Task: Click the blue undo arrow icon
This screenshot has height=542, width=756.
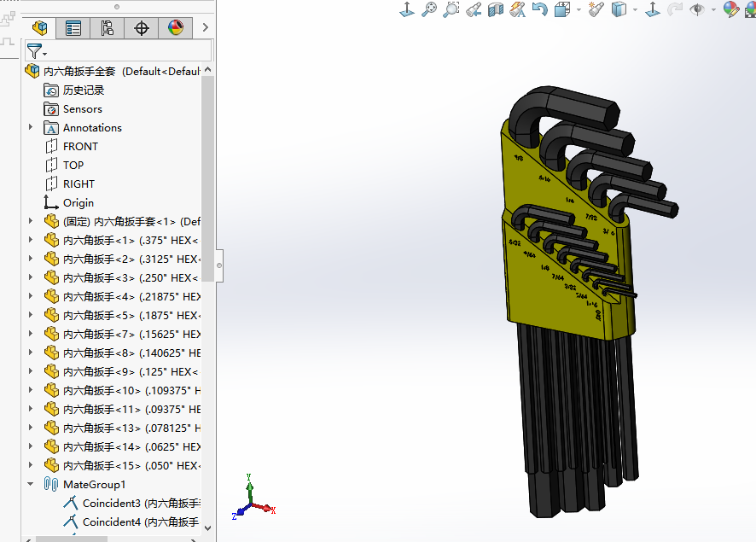Action: coord(540,9)
